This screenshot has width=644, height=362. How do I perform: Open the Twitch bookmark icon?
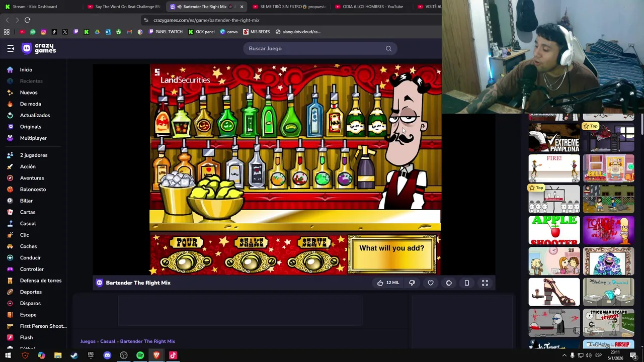coord(76,32)
